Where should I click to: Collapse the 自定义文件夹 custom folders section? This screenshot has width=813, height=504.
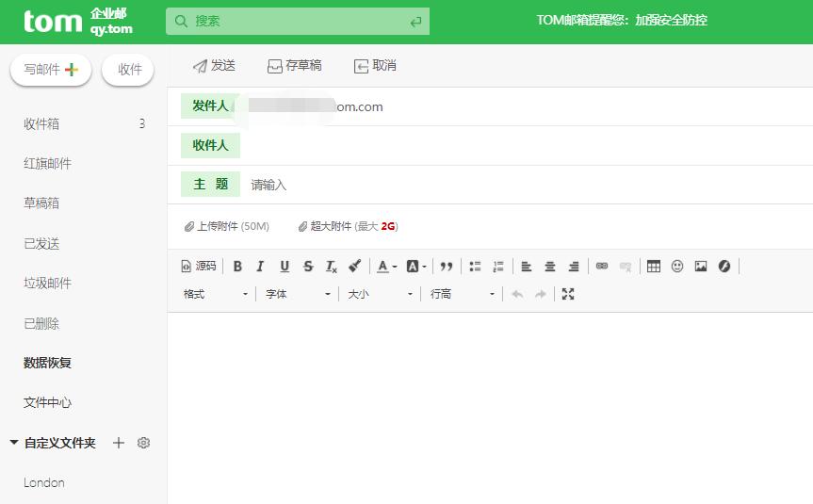point(14,443)
